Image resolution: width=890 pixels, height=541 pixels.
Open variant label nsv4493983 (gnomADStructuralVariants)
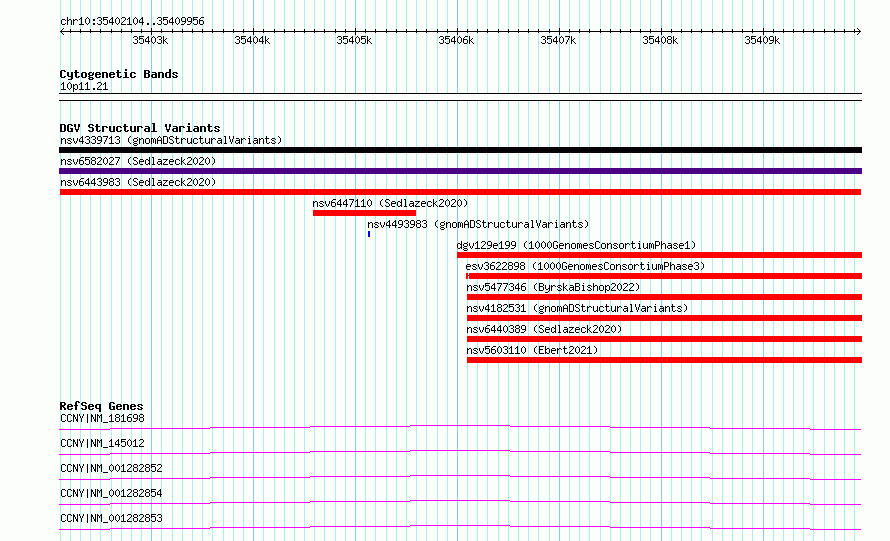tap(478, 224)
